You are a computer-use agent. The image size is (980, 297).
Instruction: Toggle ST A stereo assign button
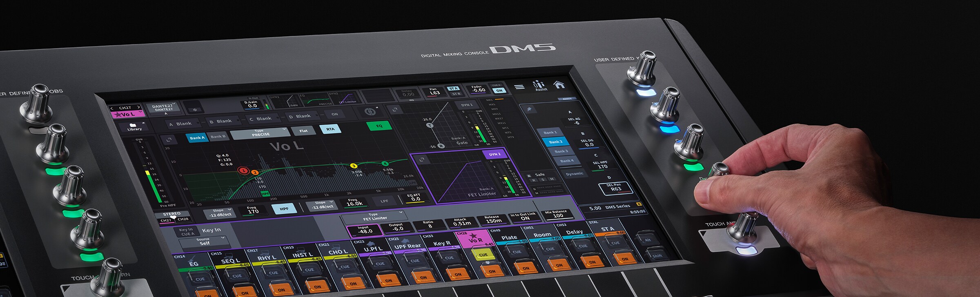pos(453,89)
